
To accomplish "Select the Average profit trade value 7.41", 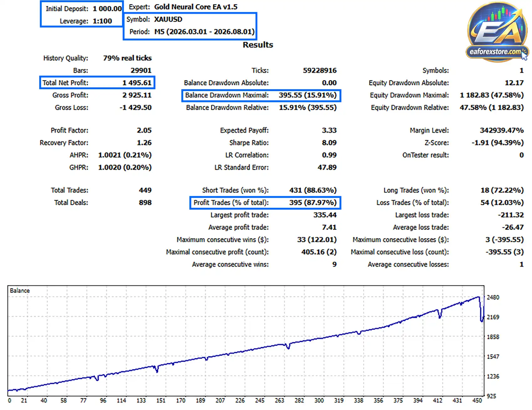I will pyautogui.click(x=329, y=227).
